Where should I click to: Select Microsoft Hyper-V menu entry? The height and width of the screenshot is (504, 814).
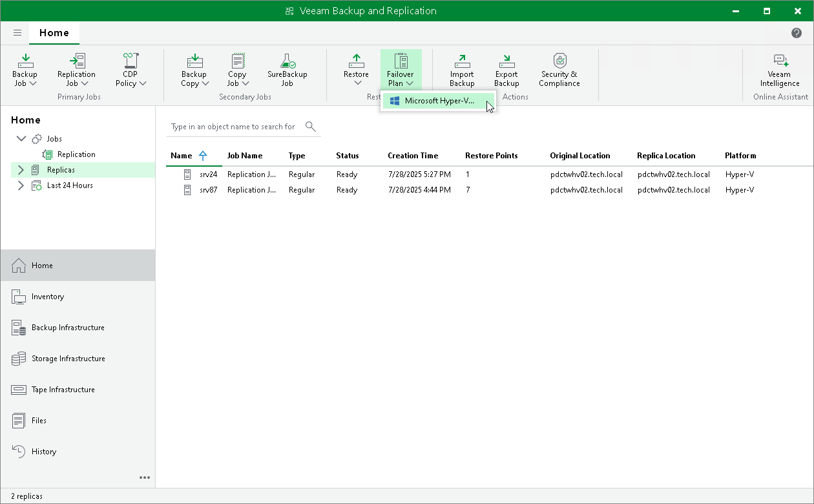point(438,101)
